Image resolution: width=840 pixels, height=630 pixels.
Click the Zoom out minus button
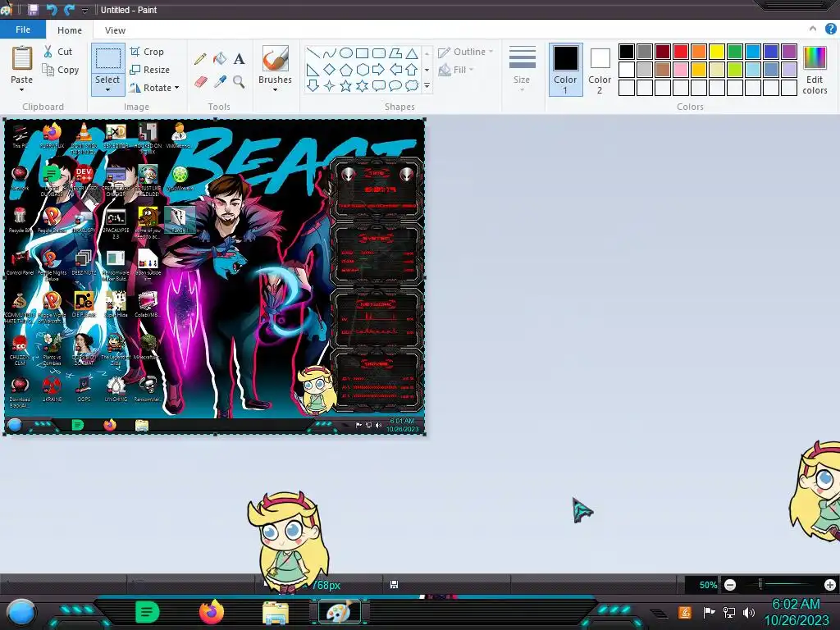click(729, 584)
